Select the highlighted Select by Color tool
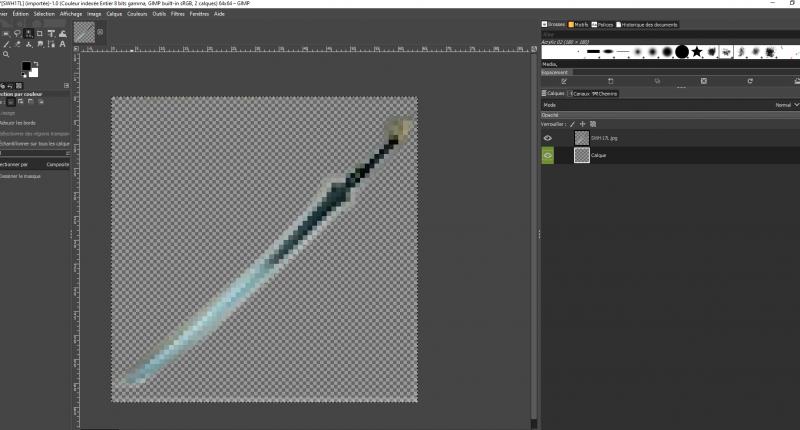 (x=29, y=34)
